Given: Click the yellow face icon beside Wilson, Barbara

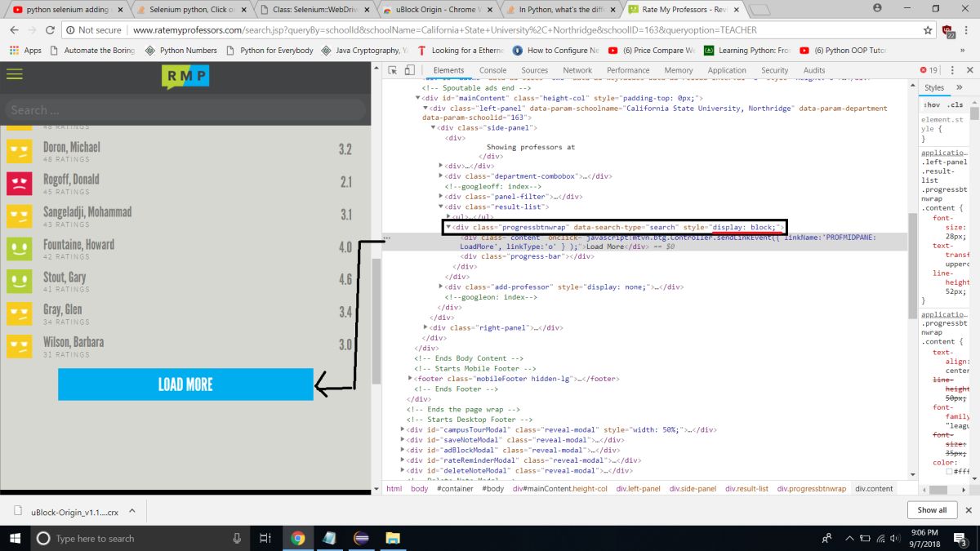Looking at the screenshot, I should 19,347.
